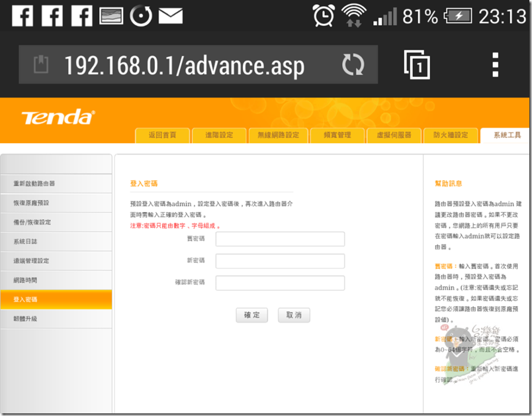Open 恢復原廠預設 in the sidebar
Image resolution: width=532 pixels, height=416 pixels.
(x=56, y=203)
